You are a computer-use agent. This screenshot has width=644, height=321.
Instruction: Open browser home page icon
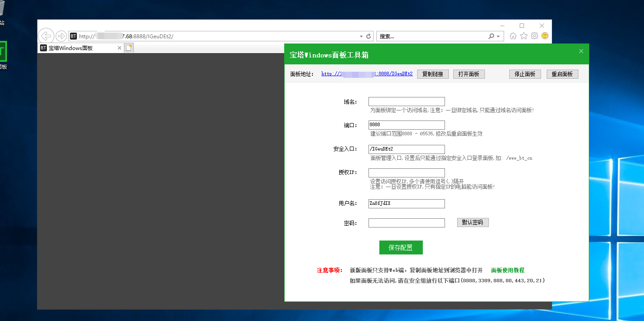tap(513, 36)
